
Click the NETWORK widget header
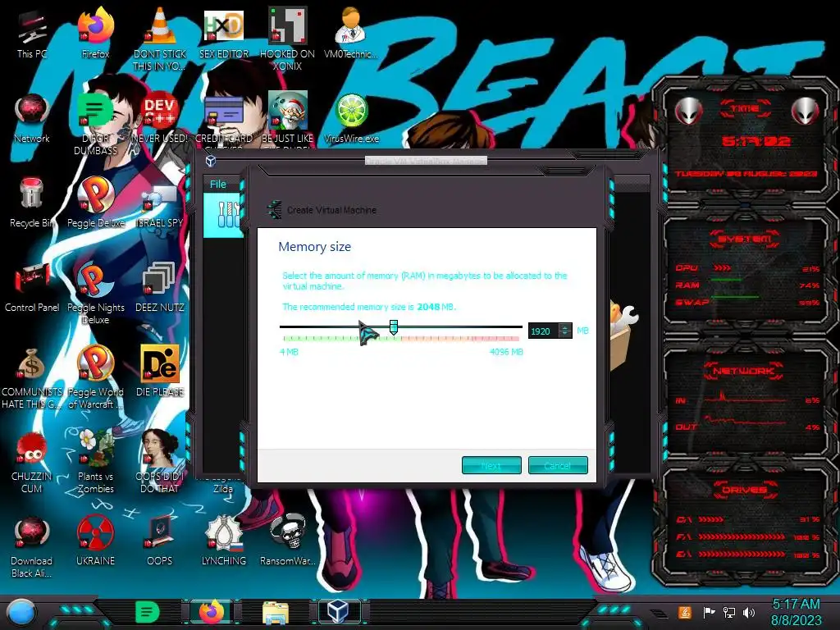744,370
